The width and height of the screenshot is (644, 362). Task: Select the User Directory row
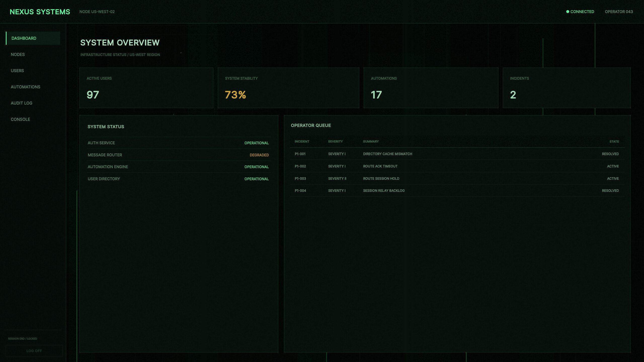point(179,179)
